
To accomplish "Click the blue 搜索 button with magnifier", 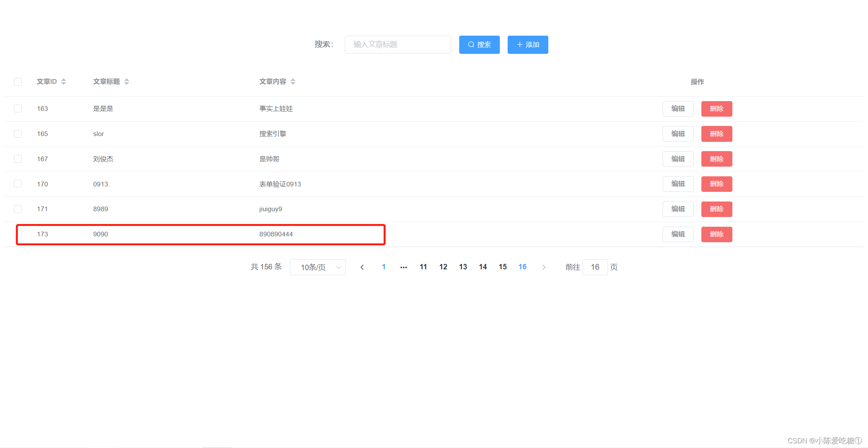I will pyautogui.click(x=479, y=45).
